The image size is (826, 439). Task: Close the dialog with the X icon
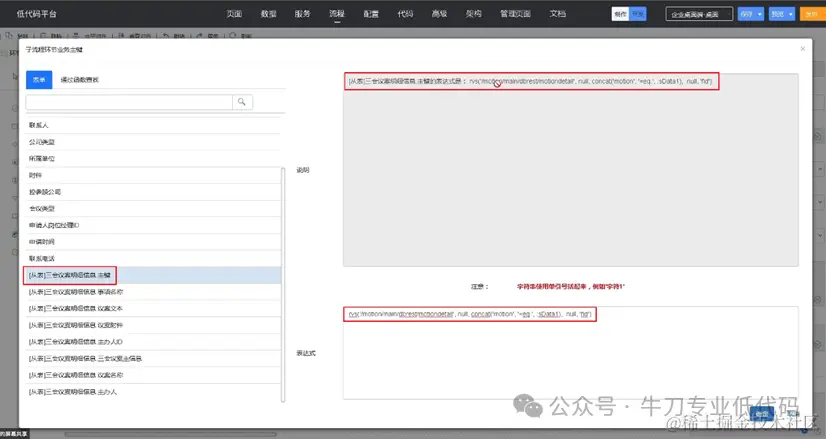(x=802, y=48)
